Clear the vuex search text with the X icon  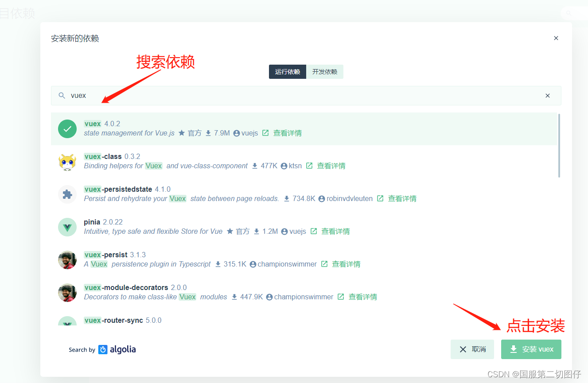point(548,96)
